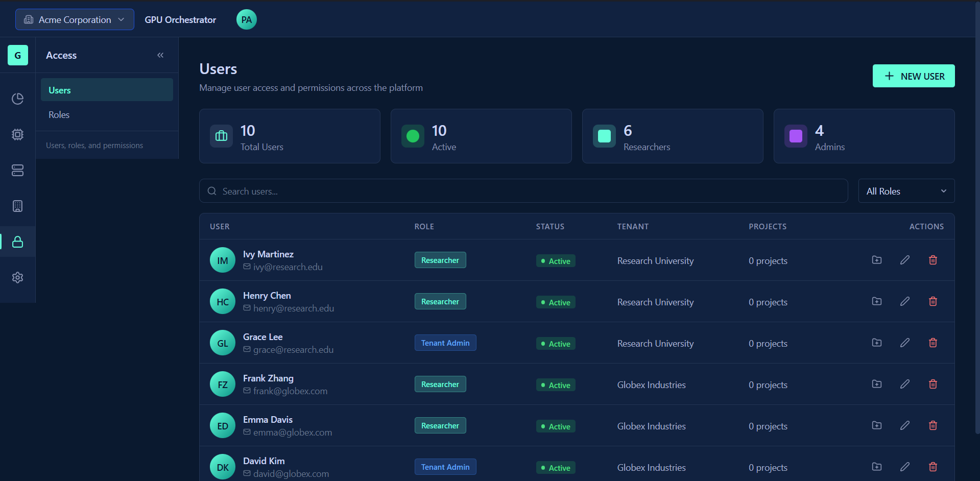Image resolution: width=980 pixels, height=481 pixels.
Task: Open the PA profile avatar
Action: (246, 19)
